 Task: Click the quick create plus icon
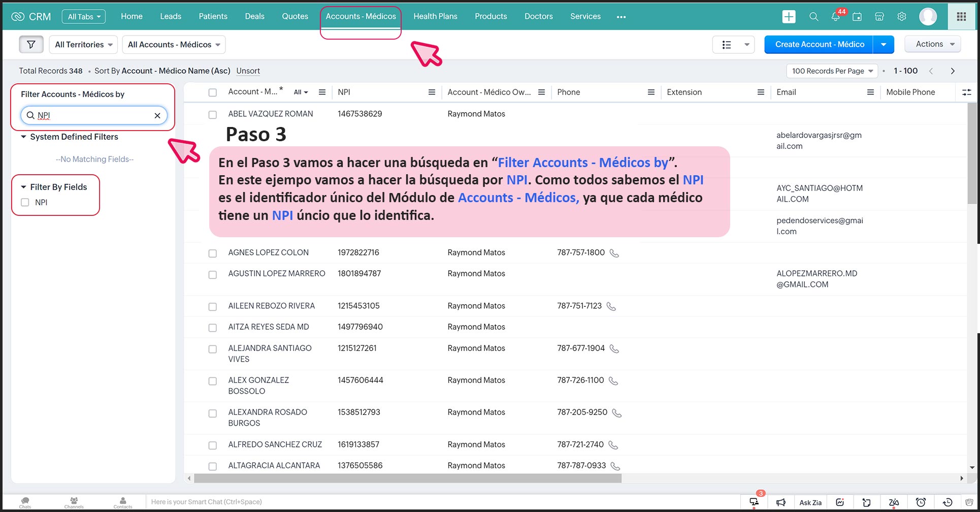[x=789, y=17]
